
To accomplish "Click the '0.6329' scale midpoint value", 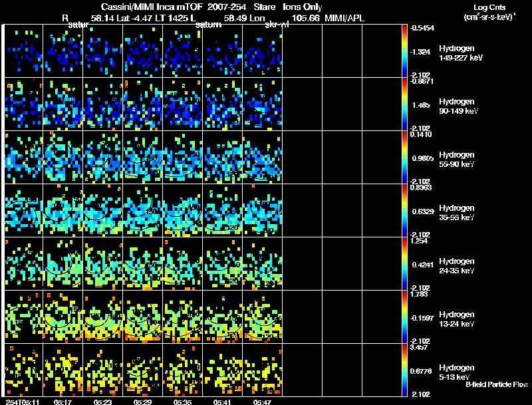I will tap(423, 211).
